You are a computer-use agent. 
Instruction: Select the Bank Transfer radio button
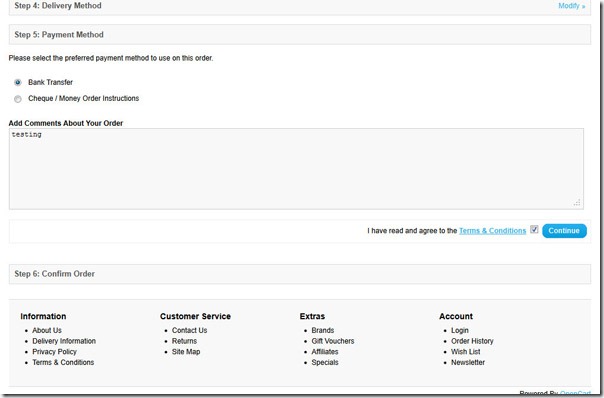(18, 82)
